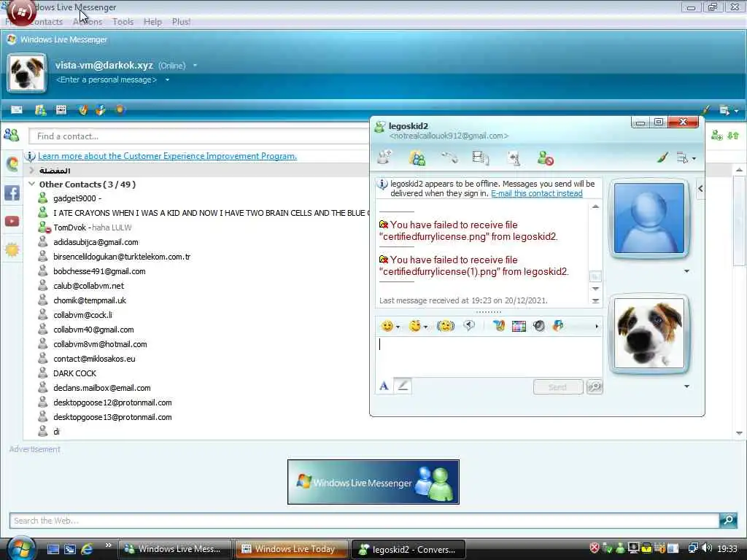The width and height of the screenshot is (747, 560).
Task: Click the invite someone icon in conversation toolbar
Action: click(384, 157)
